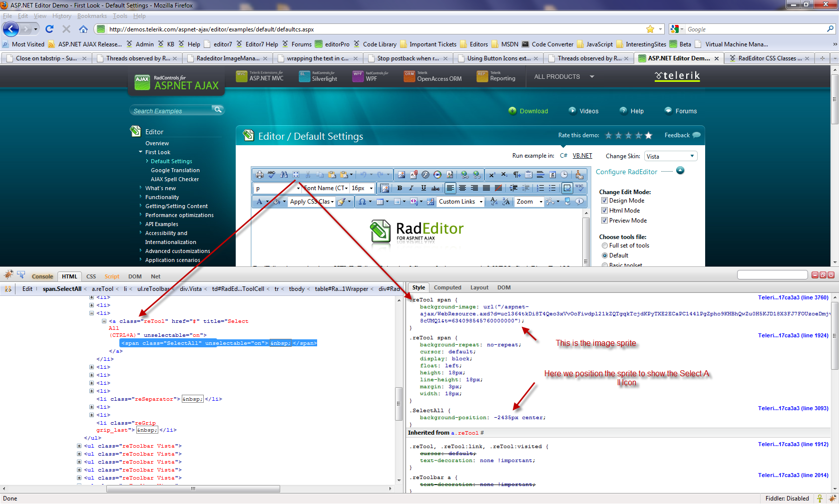Open the Custom Links dropdown
Image resolution: width=839 pixels, height=504 pixels.
click(460, 202)
